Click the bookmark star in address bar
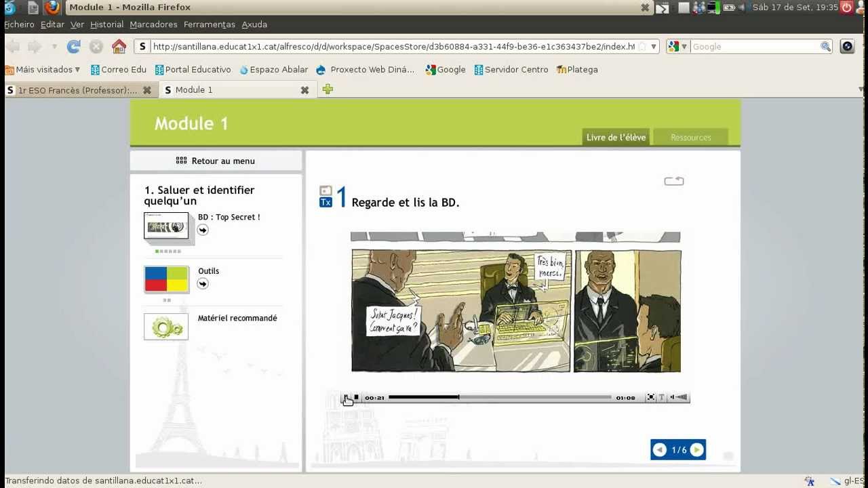 [x=642, y=47]
